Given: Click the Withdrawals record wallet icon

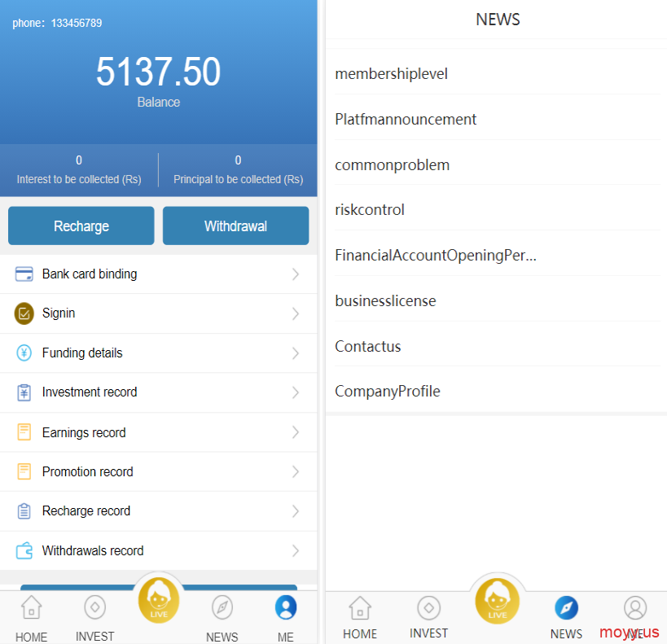Looking at the screenshot, I should coord(24,550).
